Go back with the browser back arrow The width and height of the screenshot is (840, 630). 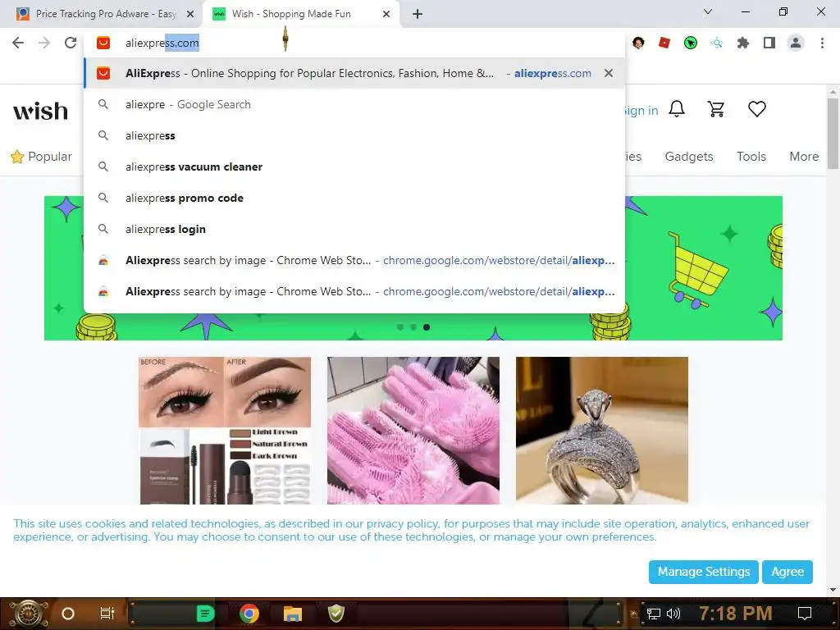point(18,43)
